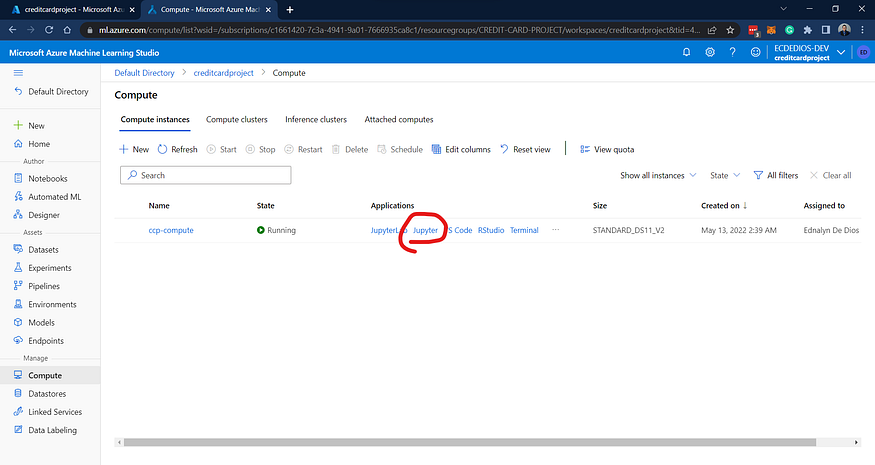Open the feedback smiley icon
Viewport: 875px width, 465px height.
click(755, 52)
